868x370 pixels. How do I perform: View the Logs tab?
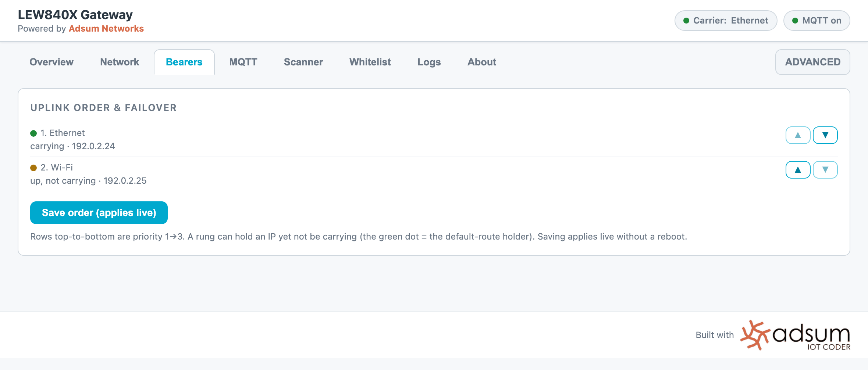tap(429, 62)
